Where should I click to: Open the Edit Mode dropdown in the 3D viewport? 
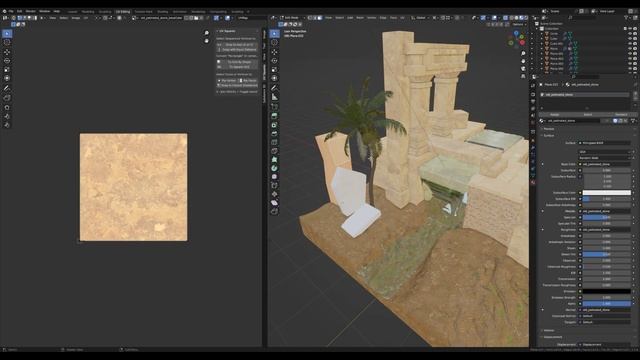pyautogui.click(x=292, y=18)
